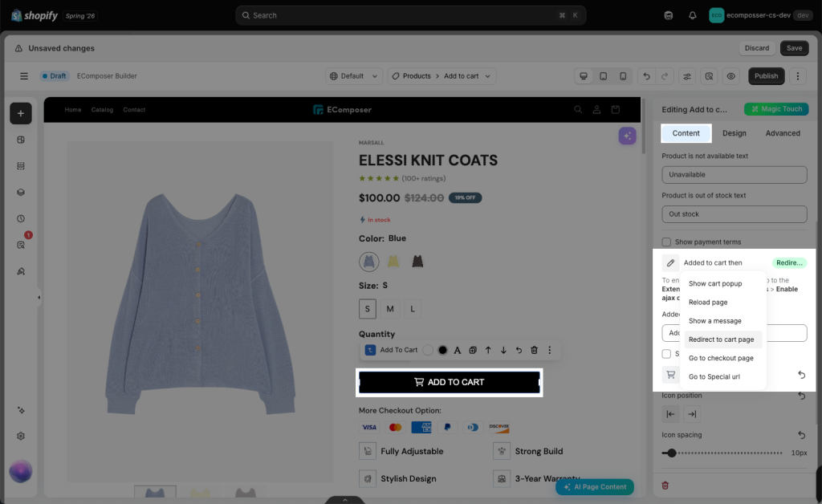822x504 pixels.
Task: Choose Redirect to cart page option
Action: click(723, 339)
